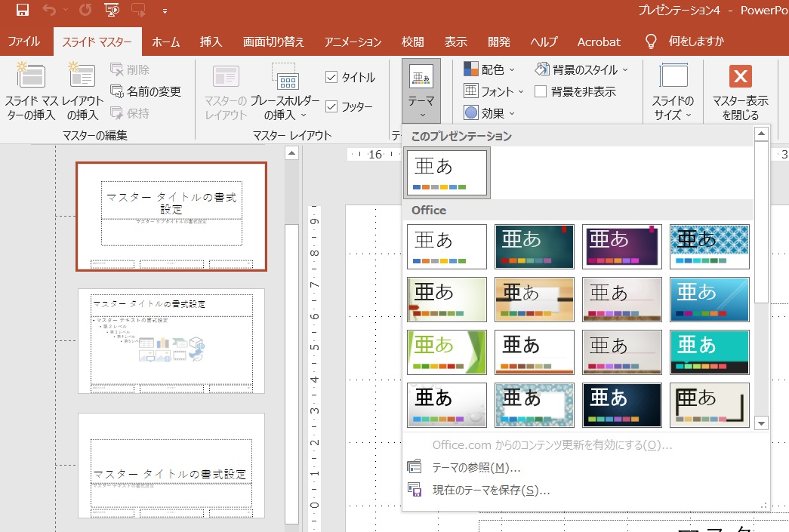Open the ヘルプ tab
Screen dimensions: 789x532
544,42
